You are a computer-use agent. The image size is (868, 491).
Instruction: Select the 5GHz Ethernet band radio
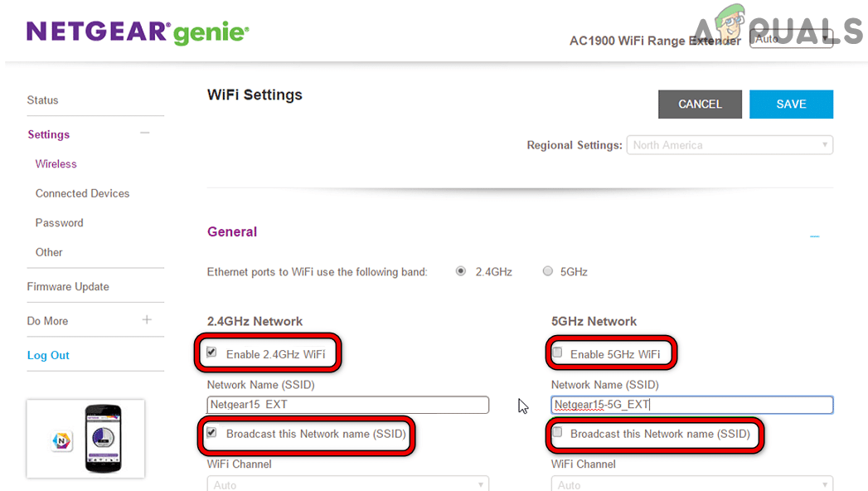(x=547, y=271)
